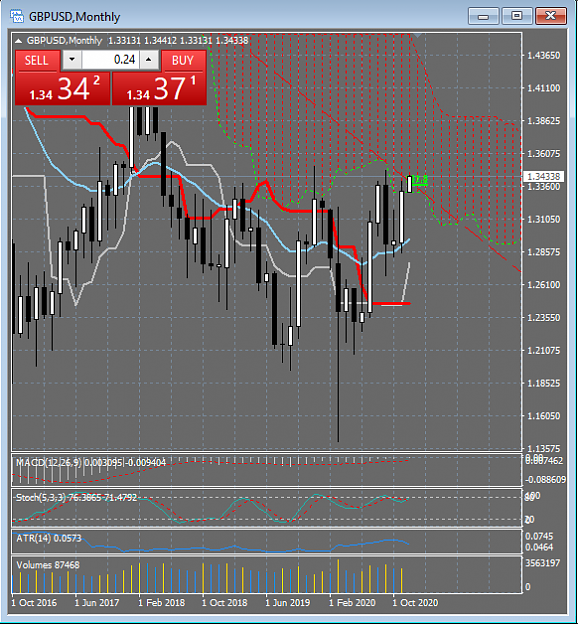The height and width of the screenshot is (625, 578).
Task: Click the 1.18525 price scale label
Action: pyautogui.click(x=544, y=383)
